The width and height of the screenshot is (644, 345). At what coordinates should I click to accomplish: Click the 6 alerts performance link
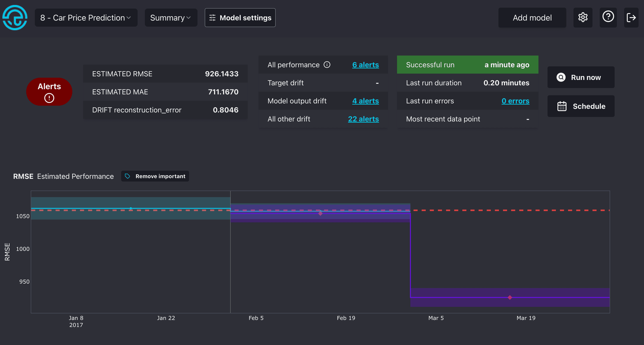[365, 65]
